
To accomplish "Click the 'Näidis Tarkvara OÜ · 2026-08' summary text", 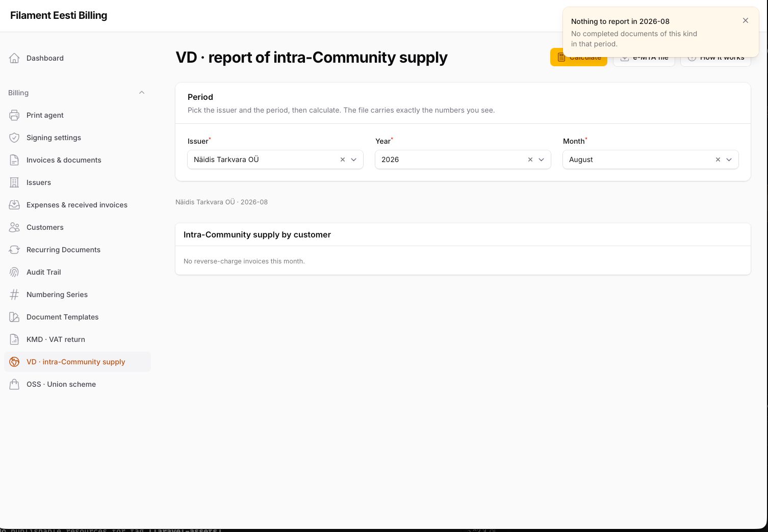I will coord(221,202).
